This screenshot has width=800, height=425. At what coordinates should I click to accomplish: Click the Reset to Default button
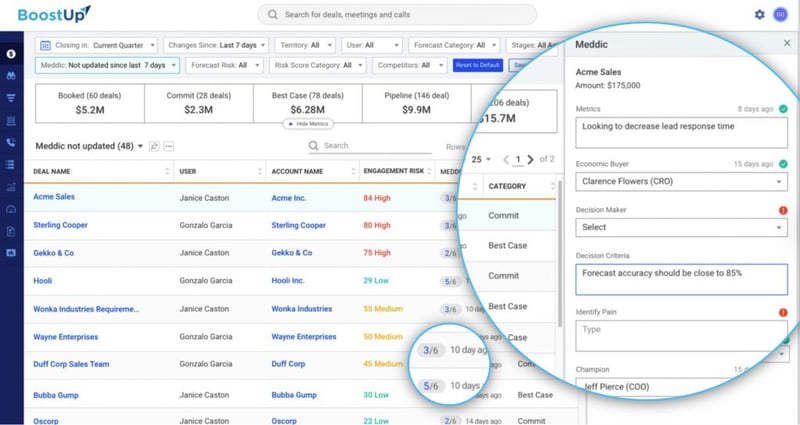point(478,65)
